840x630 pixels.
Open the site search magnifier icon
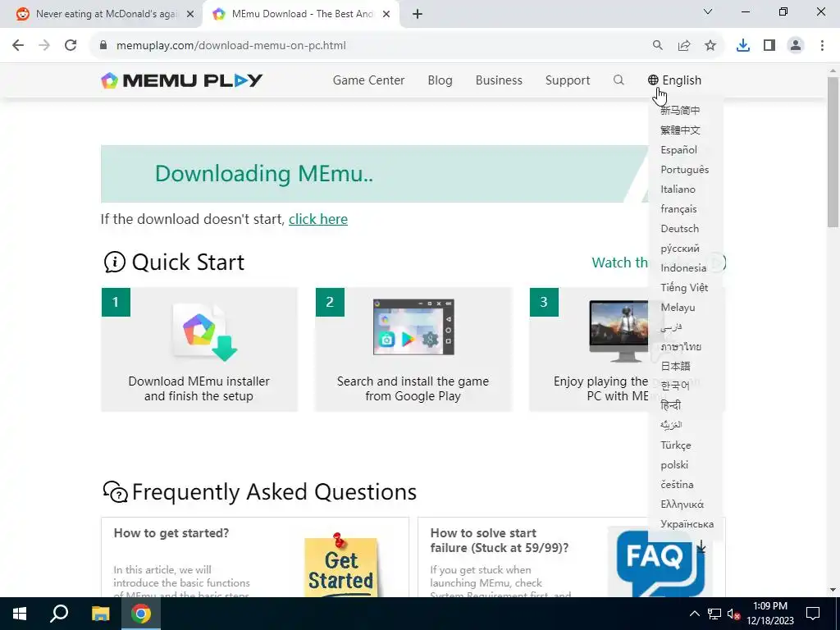coord(619,80)
